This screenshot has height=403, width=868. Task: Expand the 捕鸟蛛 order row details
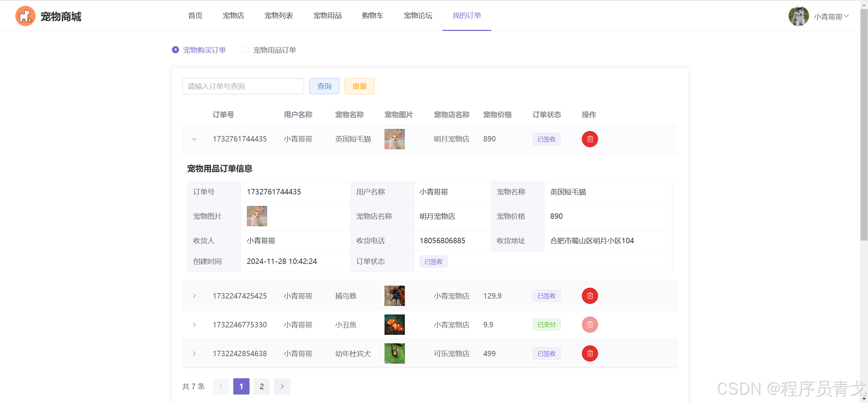click(194, 296)
